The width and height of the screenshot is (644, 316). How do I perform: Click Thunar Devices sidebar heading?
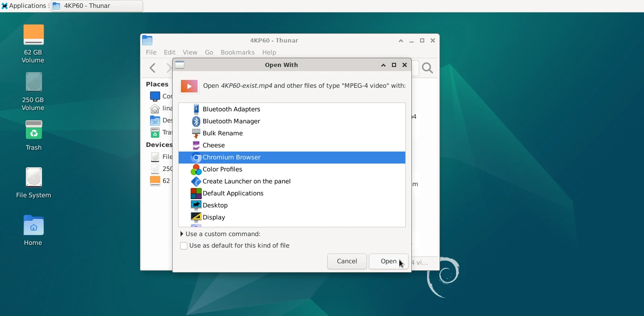pos(159,145)
